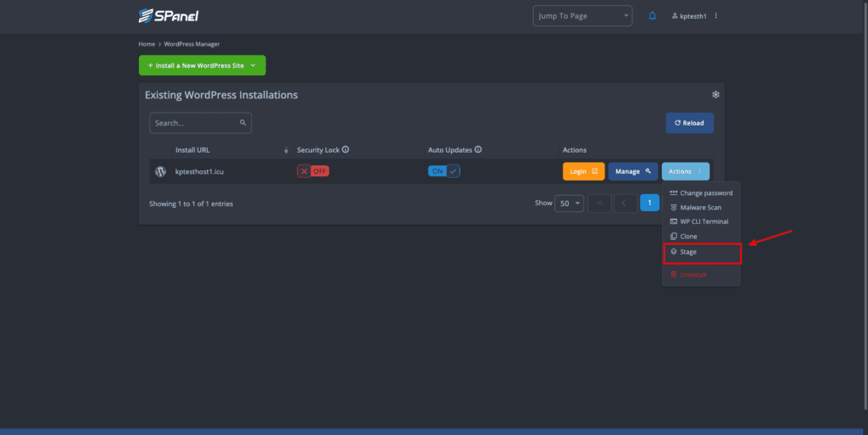Expand the install button chevron

(x=253, y=65)
